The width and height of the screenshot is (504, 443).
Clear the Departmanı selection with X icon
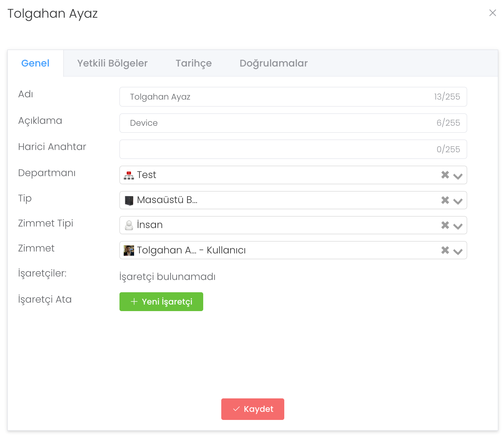point(445,175)
